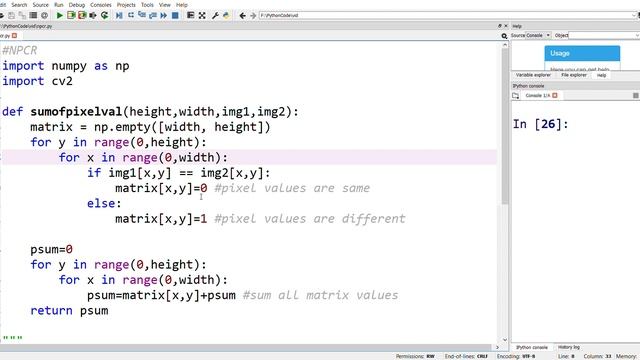Image resolution: width=640 pixels, height=360 pixels.
Task: Switch to the Variable explorer tab
Action: tap(533, 75)
